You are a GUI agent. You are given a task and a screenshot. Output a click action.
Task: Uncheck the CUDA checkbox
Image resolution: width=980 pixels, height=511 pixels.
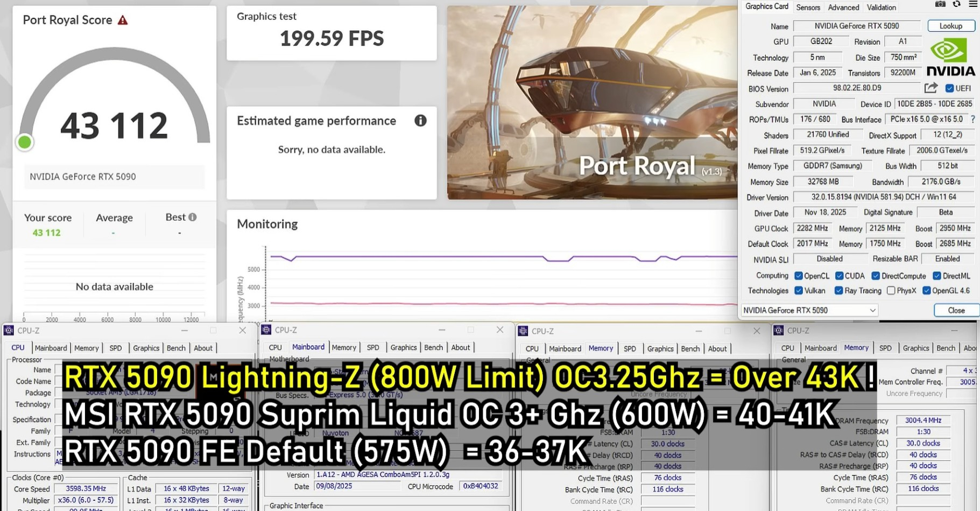coord(839,276)
